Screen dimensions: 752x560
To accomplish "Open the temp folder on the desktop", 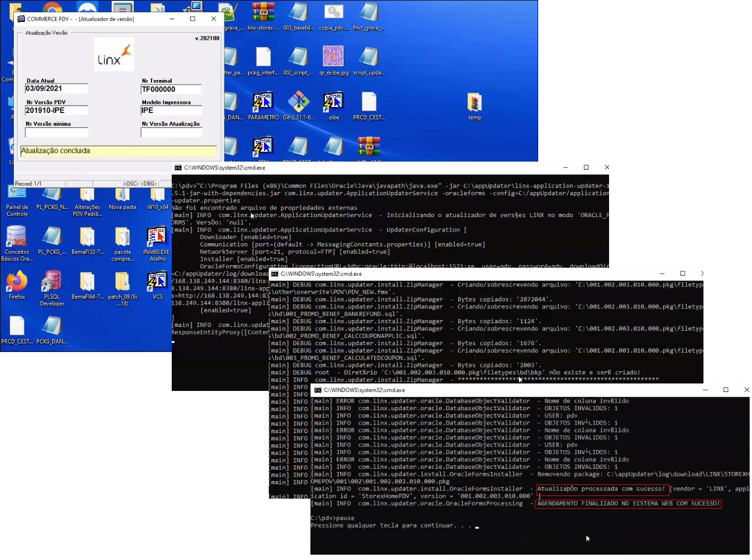I will click(475, 106).
